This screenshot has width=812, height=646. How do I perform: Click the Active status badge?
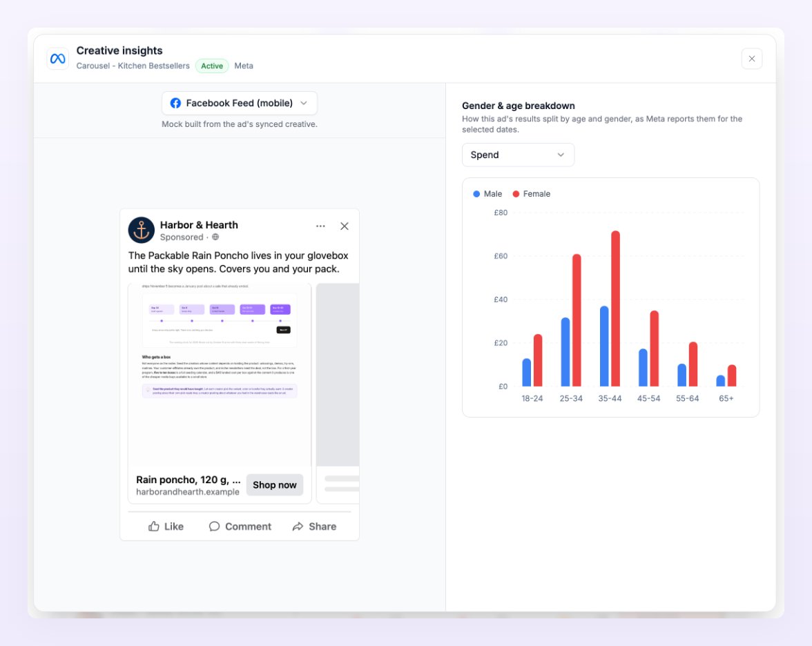click(x=212, y=66)
